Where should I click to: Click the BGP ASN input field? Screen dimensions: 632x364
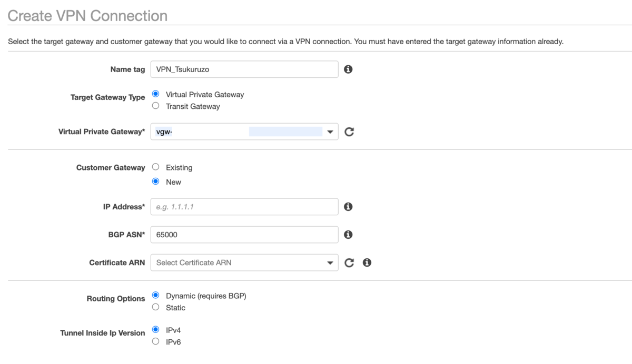244,235
